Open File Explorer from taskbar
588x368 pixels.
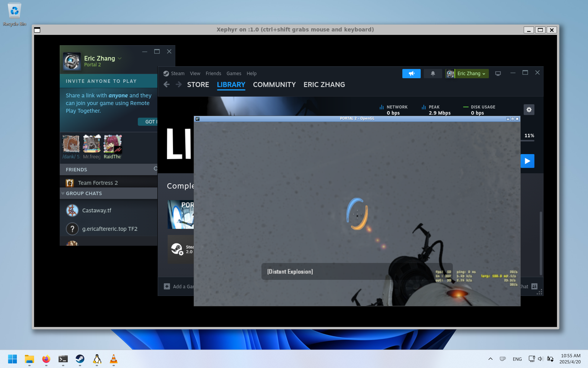coord(29,359)
